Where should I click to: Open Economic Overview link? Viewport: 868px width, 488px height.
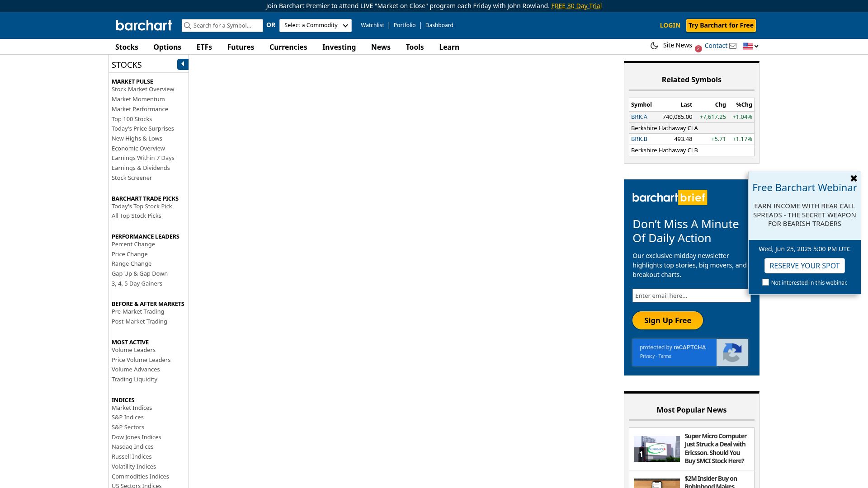click(138, 148)
